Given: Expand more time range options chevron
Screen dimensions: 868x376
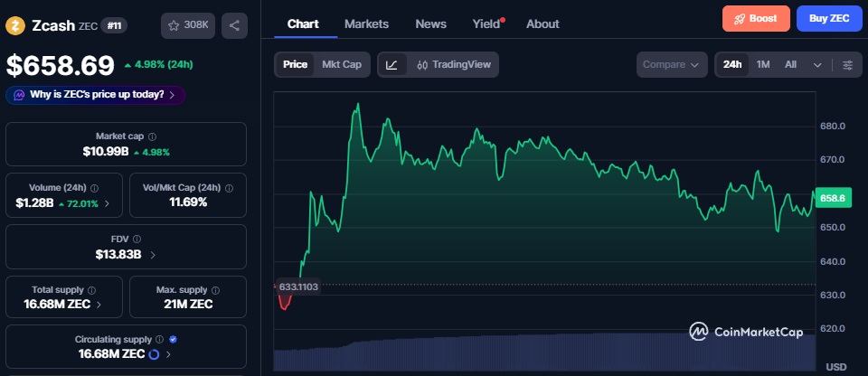Looking at the screenshot, I should [x=817, y=65].
